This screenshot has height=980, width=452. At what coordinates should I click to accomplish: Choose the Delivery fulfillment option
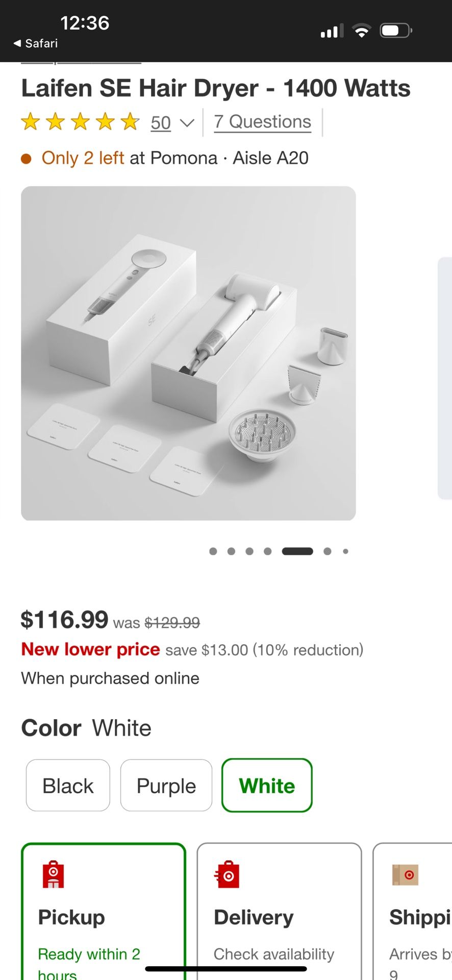pos(279,914)
